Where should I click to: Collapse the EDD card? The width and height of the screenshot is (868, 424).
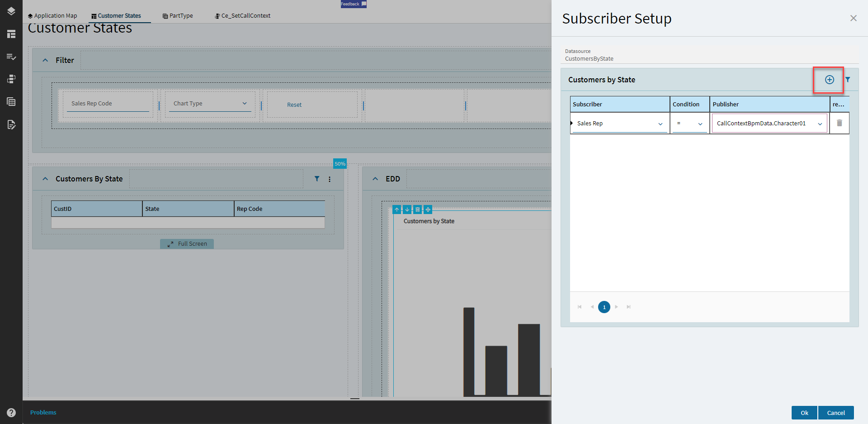click(x=375, y=179)
